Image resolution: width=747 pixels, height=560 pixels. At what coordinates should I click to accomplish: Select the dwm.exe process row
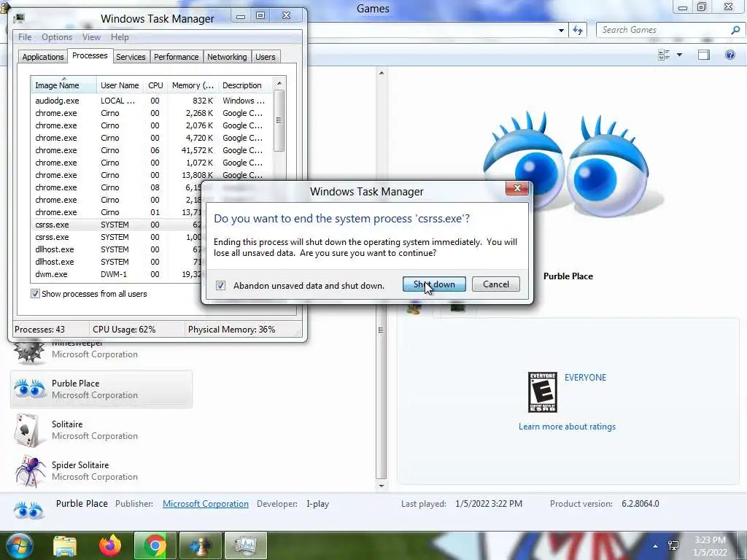pyautogui.click(x=117, y=274)
